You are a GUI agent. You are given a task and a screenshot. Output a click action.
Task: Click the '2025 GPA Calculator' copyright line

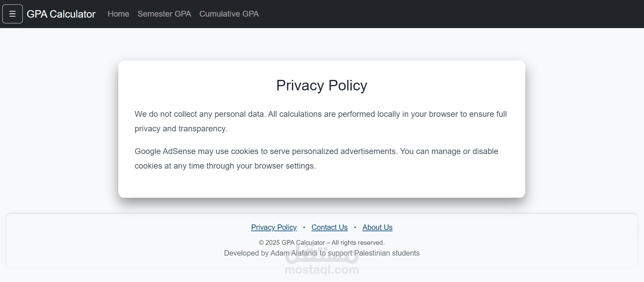click(295, 243)
